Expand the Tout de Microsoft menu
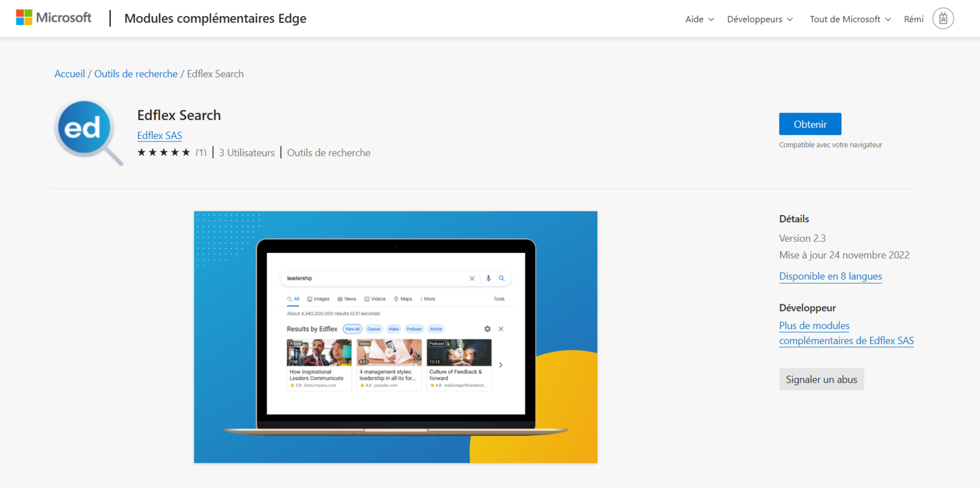The height and width of the screenshot is (488, 980). click(x=850, y=19)
